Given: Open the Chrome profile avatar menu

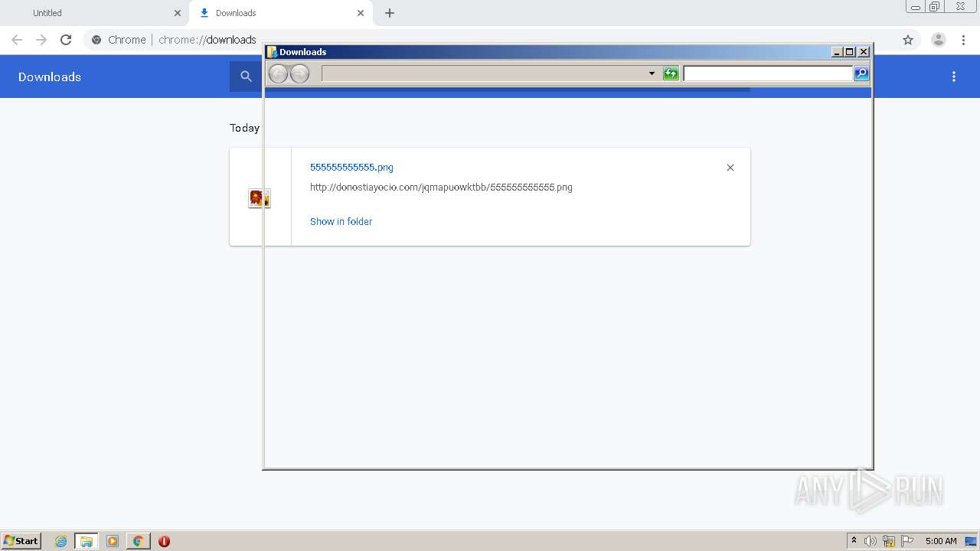Looking at the screenshot, I should [x=939, y=40].
